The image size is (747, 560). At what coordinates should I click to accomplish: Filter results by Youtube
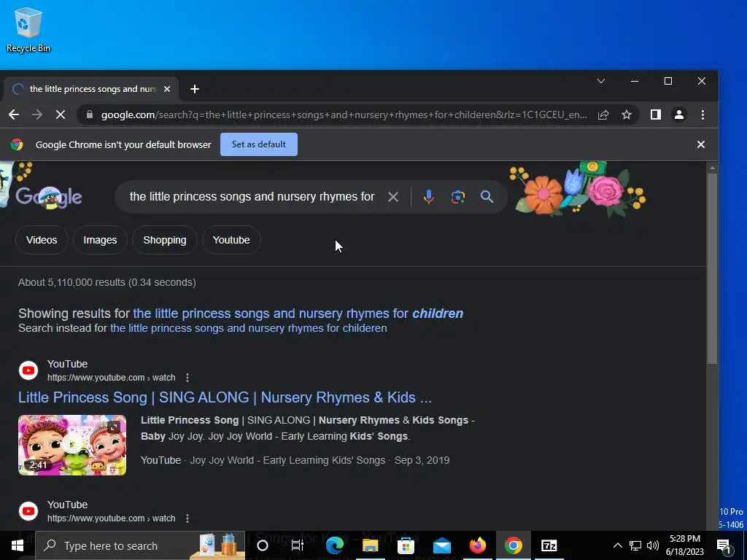(231, 240)
